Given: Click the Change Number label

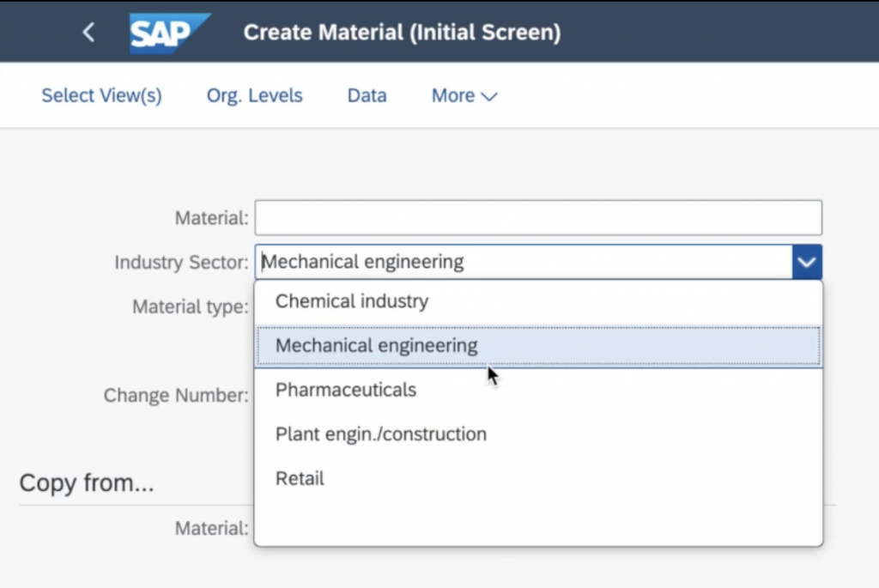Looking at the screenshot, I should coord(176,395).
